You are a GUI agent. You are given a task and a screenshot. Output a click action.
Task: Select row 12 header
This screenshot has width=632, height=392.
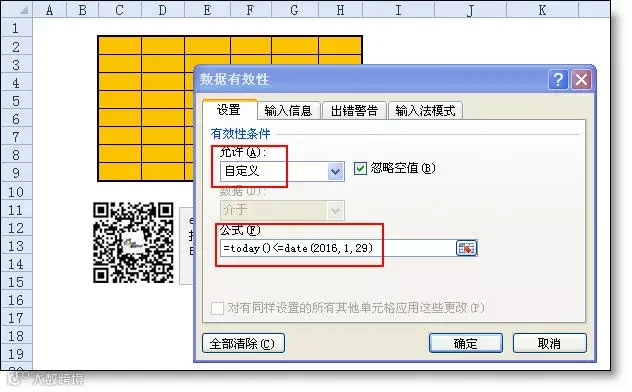point(16,228)
